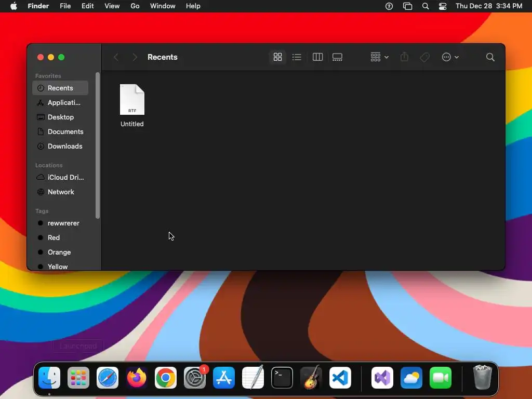Open the Group By dropdown in the toolbar
The width and height of the screenshot is (532, 399).
(379, 57)
